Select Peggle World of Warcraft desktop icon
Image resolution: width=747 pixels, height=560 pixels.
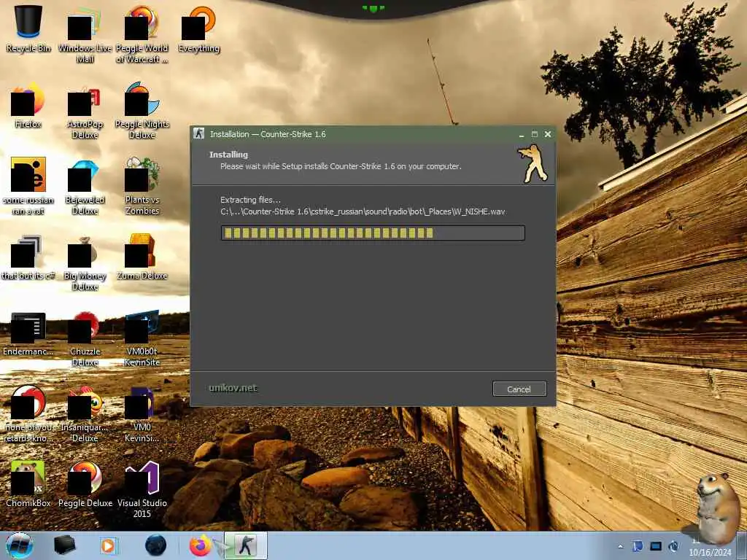point(142,34)
